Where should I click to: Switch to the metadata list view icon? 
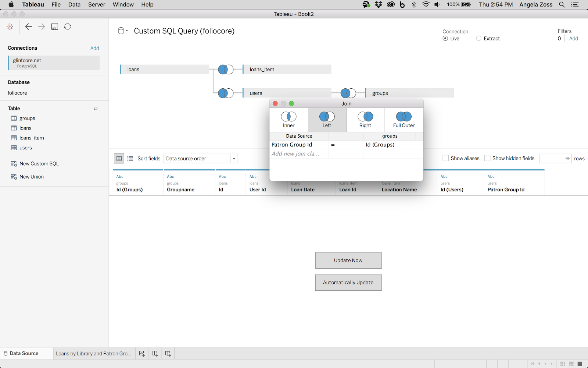[x=130, y=159]
